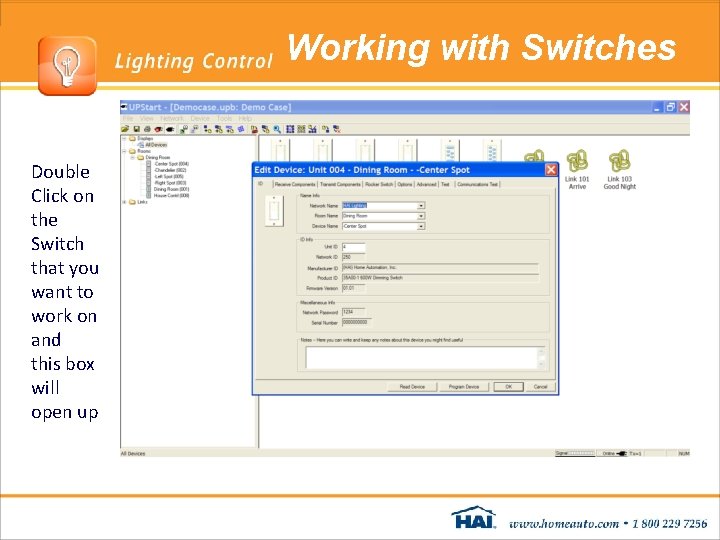The width and height of the screenshot is (720, 540).
Task: Click the Serial Number field
Action: tap(357, 322)
